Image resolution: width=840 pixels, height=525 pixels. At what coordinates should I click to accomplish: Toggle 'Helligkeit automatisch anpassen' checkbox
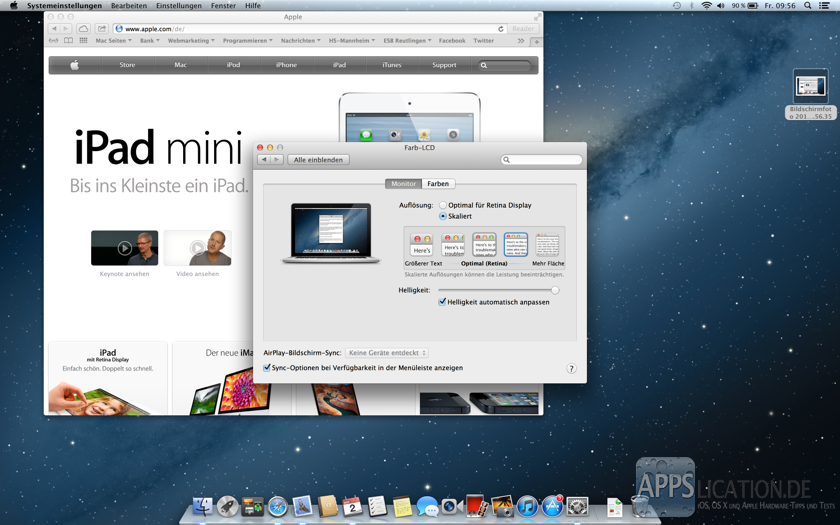coord(442,302)
